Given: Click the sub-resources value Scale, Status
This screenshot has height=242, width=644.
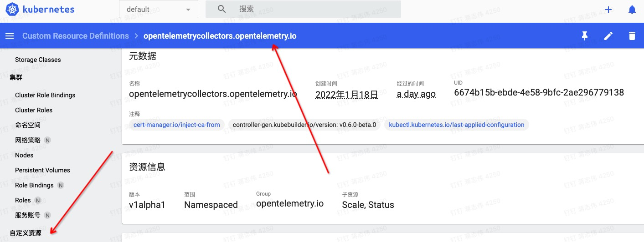Looking at the screenshot, I should tap(368, 205).
